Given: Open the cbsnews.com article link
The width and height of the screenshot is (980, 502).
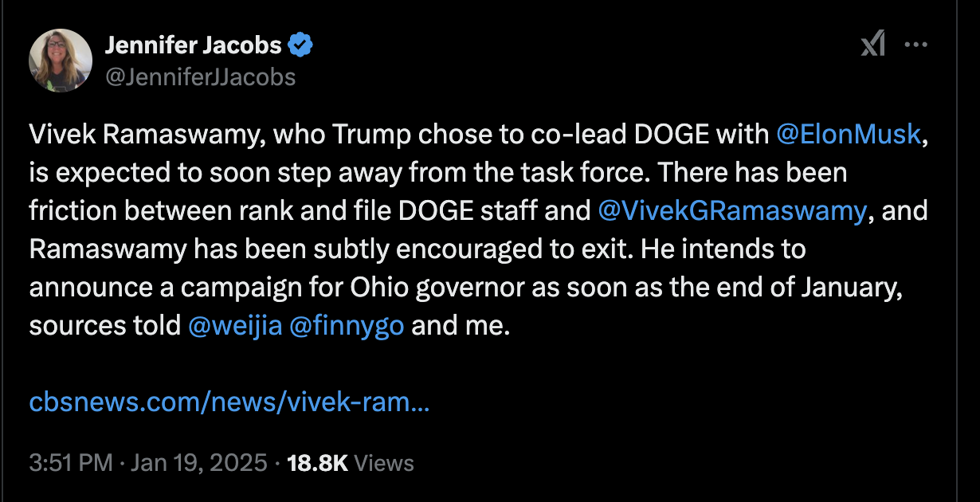Looking at the screenshot, I should pyautogui.click(x=229, y=402).
